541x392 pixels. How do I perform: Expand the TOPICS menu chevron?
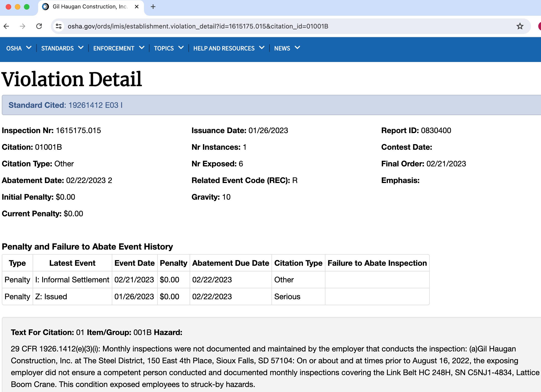pos(181,48)
